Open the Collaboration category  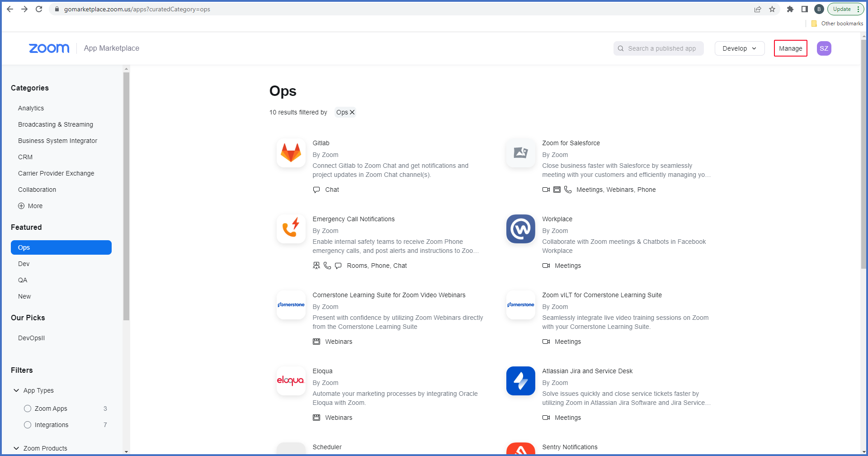[37, 190]
